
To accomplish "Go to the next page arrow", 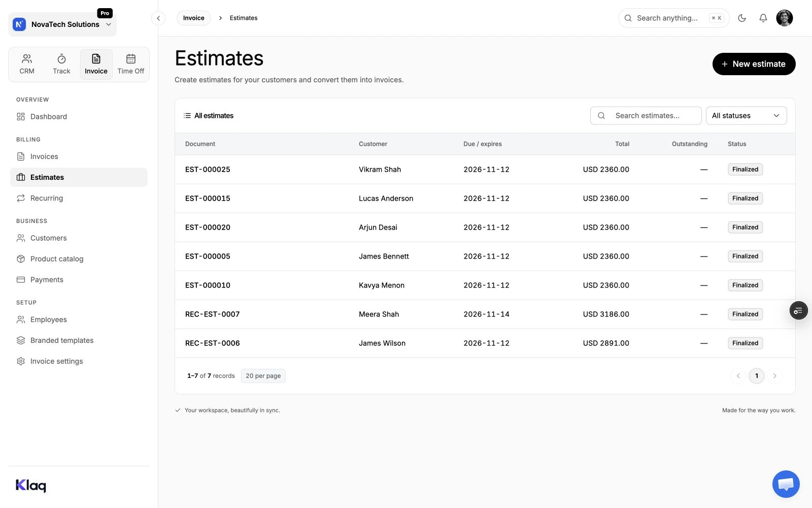I will [775, 376].
